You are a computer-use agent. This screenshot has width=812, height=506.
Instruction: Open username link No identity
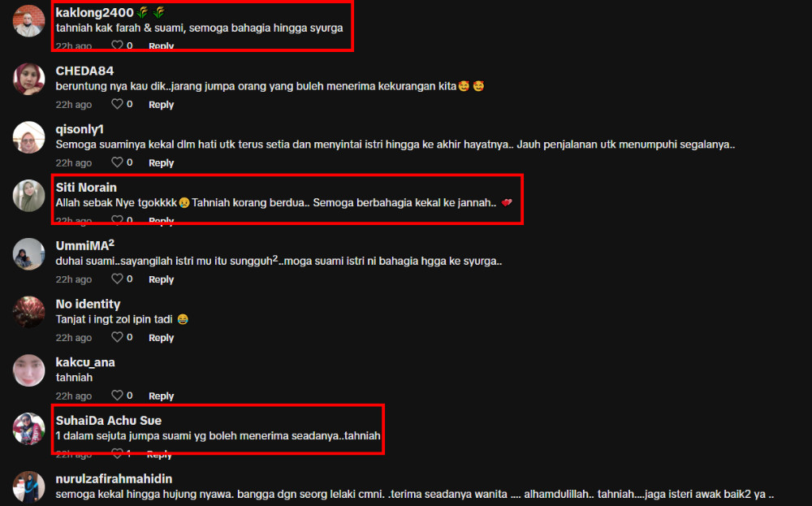(x=88, y=304)
